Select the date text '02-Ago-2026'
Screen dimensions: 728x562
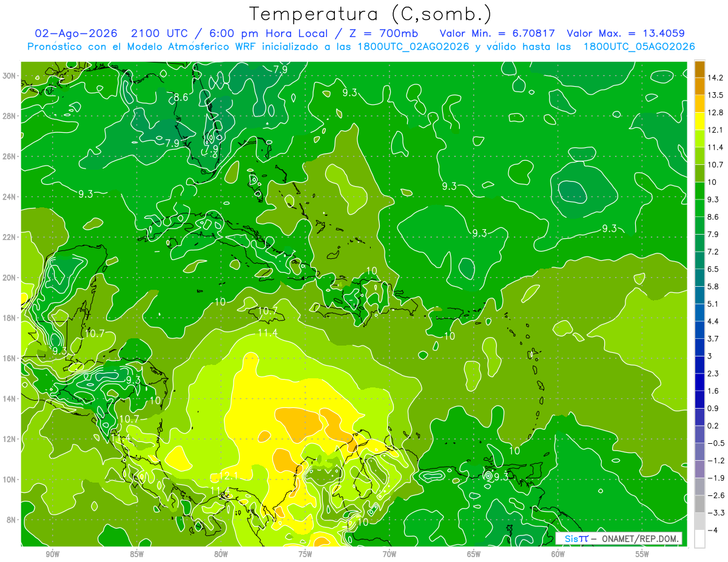75,33
